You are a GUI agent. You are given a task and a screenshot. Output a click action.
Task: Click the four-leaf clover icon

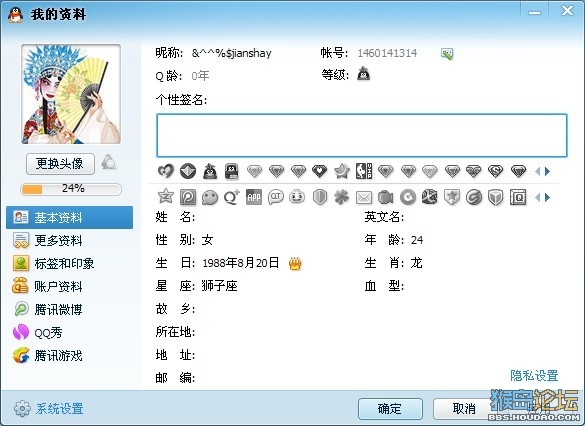[341, 197]
